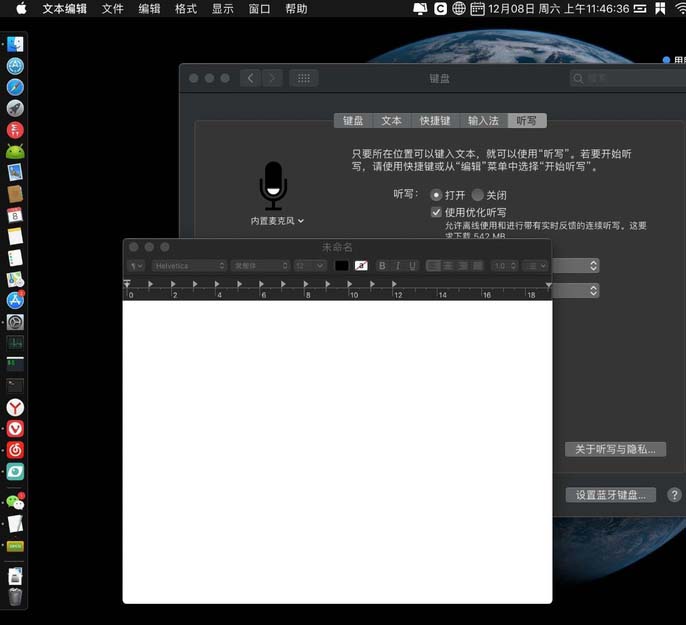Switch to the 输入法 tab
Viewport: 686px width, 625px height.
483,121
